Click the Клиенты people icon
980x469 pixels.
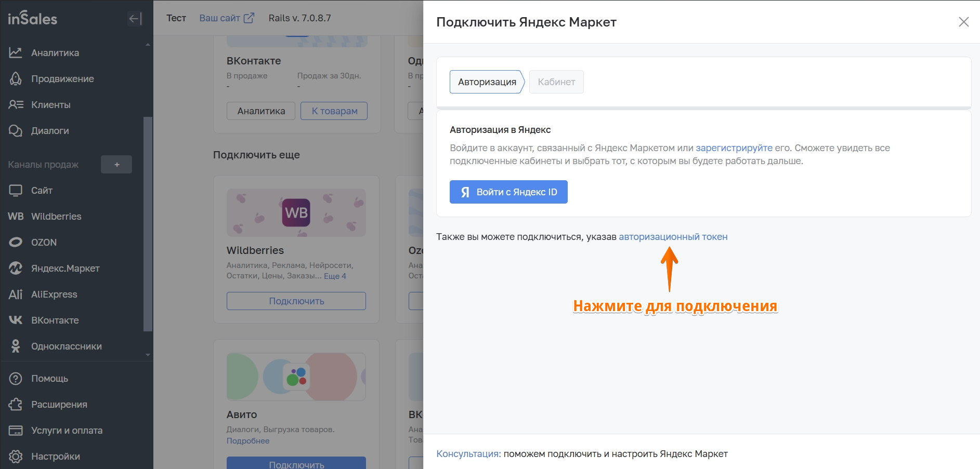tap(16, 104)
